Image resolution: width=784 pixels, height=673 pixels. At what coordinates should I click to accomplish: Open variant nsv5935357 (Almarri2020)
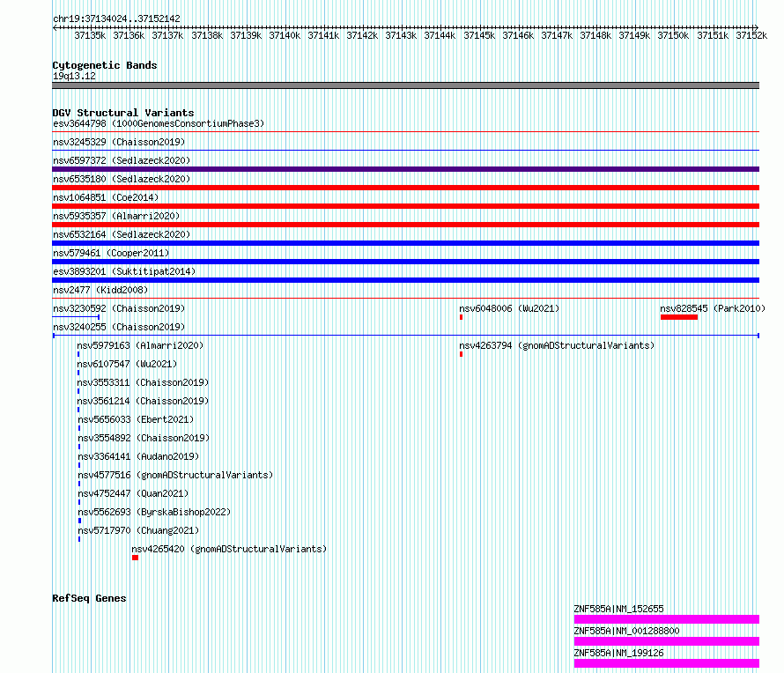click(x=116, y=216)
